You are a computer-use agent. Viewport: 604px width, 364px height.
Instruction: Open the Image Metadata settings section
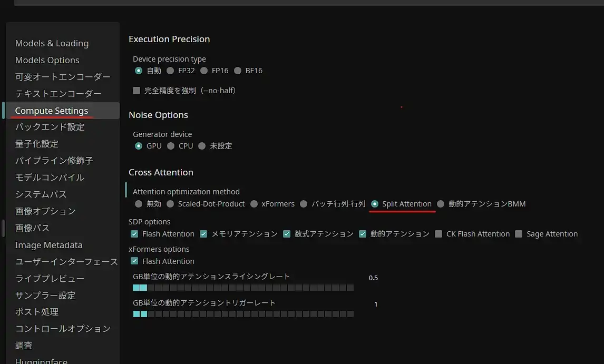point(48,245)
